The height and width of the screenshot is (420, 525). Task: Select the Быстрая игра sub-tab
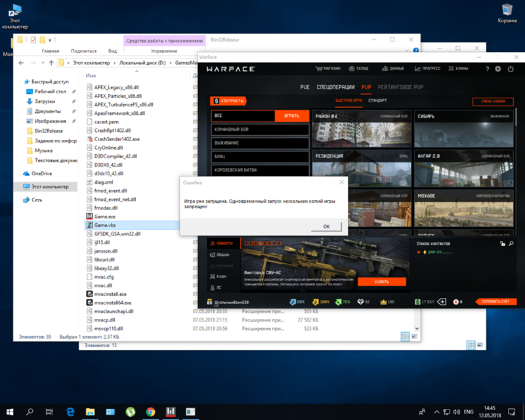(x=348, y=100)
